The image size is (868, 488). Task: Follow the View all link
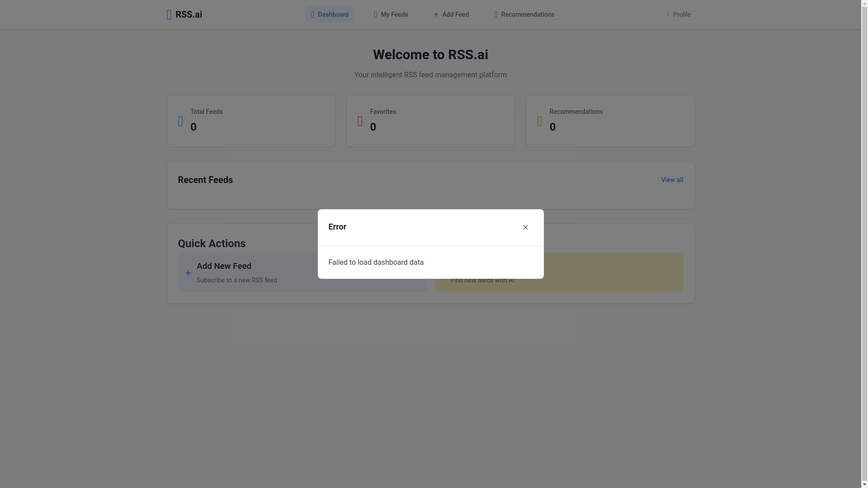click(672, 180)
